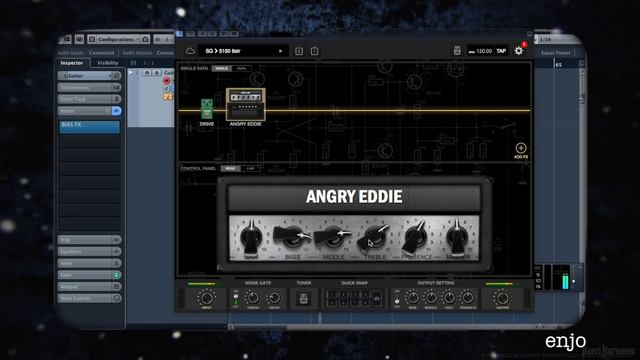Open the cloud presets icon in BIAS FX

pos(190,51)
